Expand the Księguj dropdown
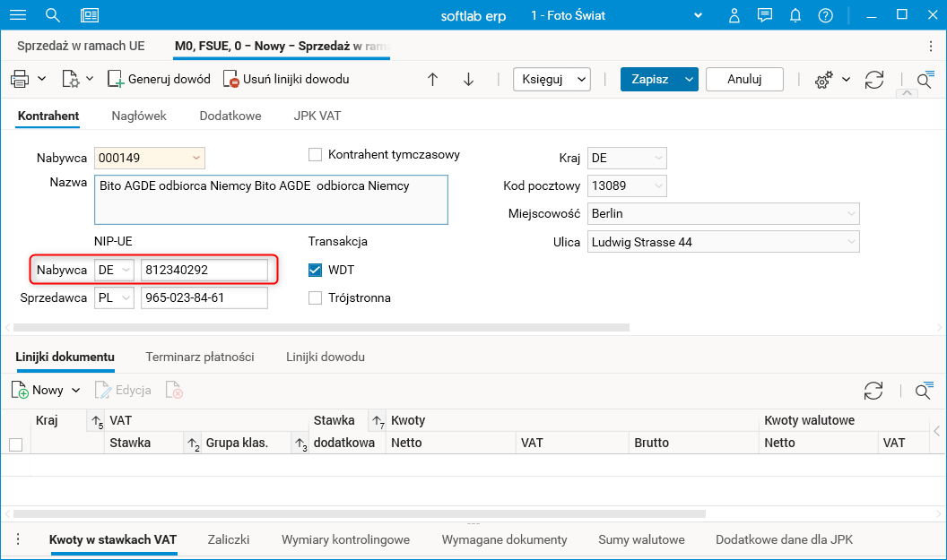 (552, 80)
